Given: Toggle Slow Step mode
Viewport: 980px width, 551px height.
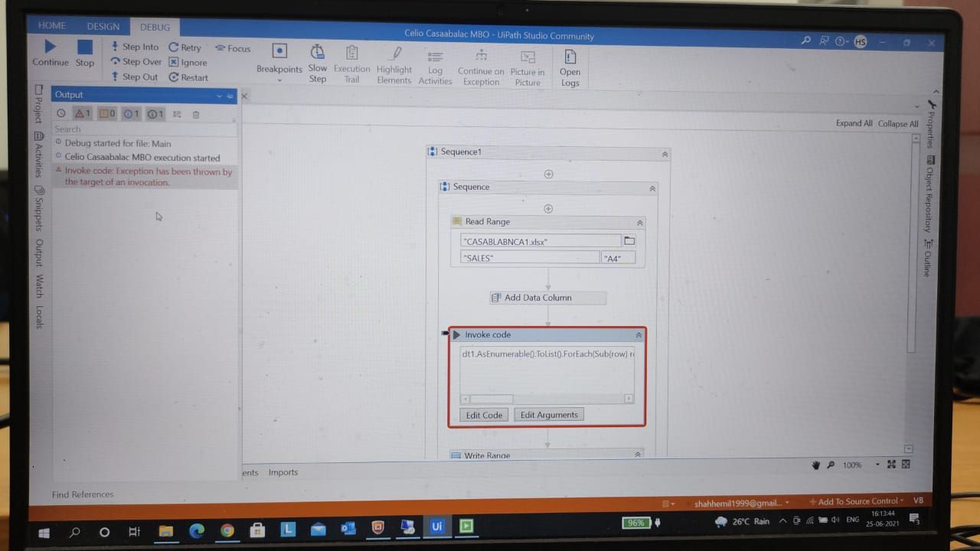Looking at the screenshot, I should [318, 63].
